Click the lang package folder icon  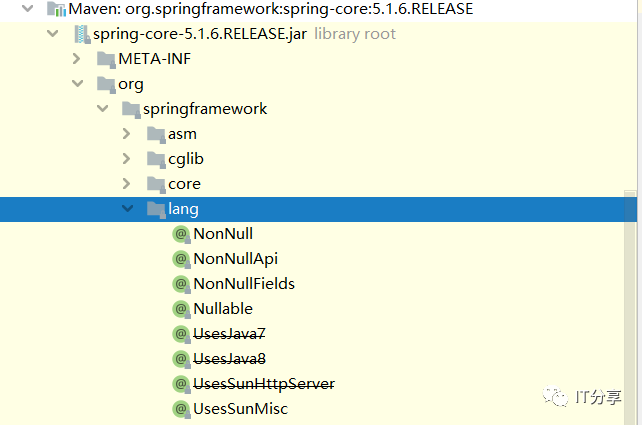(156, 209)
